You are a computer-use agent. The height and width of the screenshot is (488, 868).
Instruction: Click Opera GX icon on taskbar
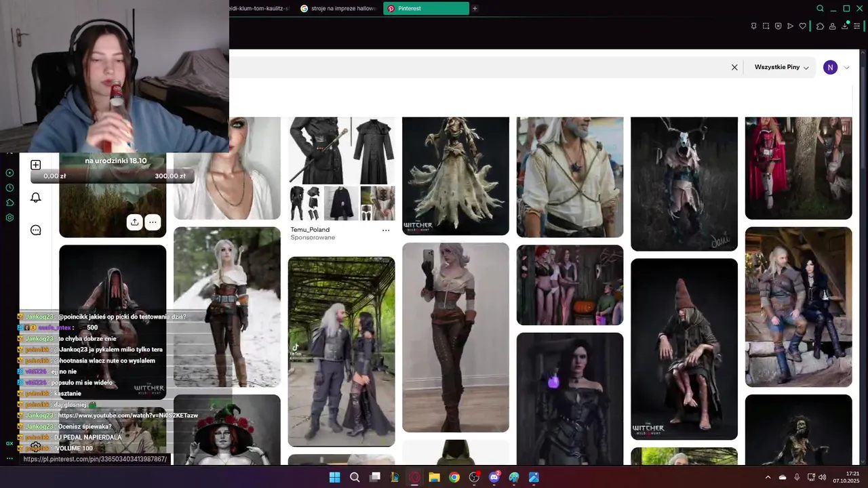click(414, 477)
